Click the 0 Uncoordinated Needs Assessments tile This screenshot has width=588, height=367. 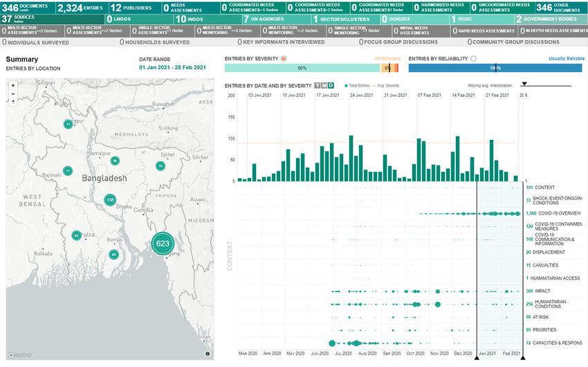click(x=502, y=8)
